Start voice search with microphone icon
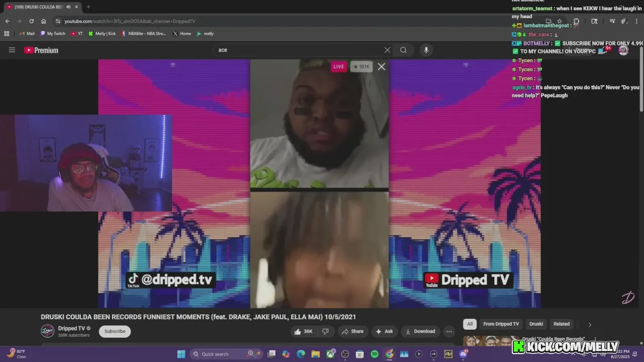Viewport: 644px width, 362px height. tap(426, 50)
